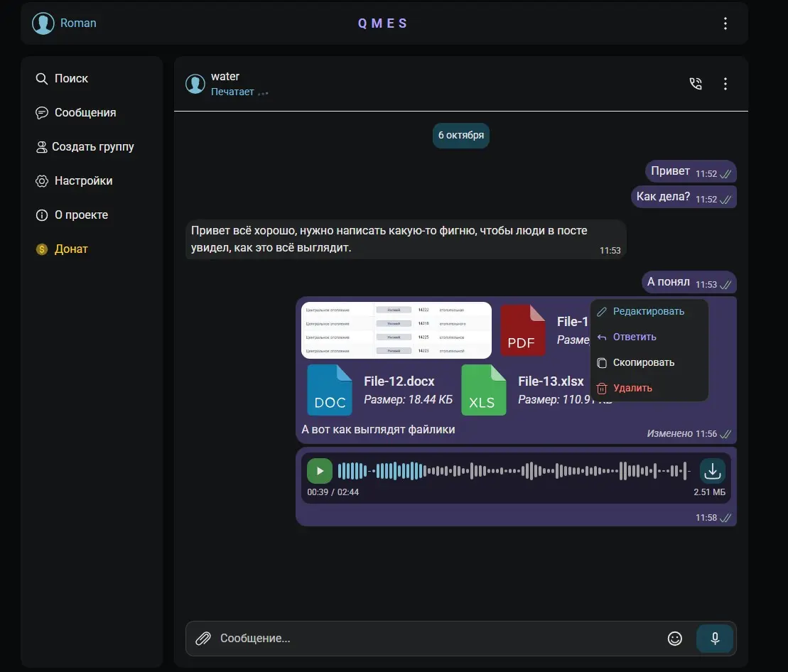The width and height of the screenshot is (788, 672).
Task: Select Создать группу in the sidebar
Action: click(x=85, y=146)
